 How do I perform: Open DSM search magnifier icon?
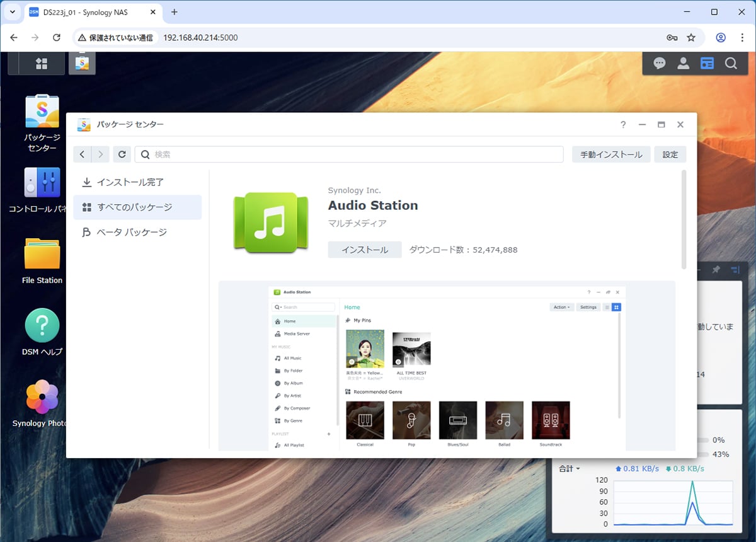click(731, 64)
